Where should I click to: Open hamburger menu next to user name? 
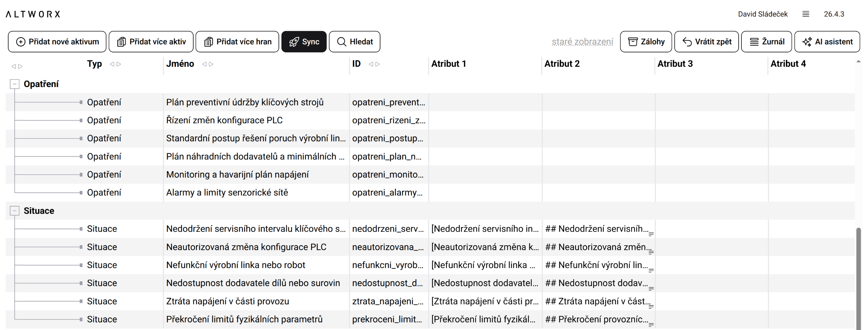(805, 14)
